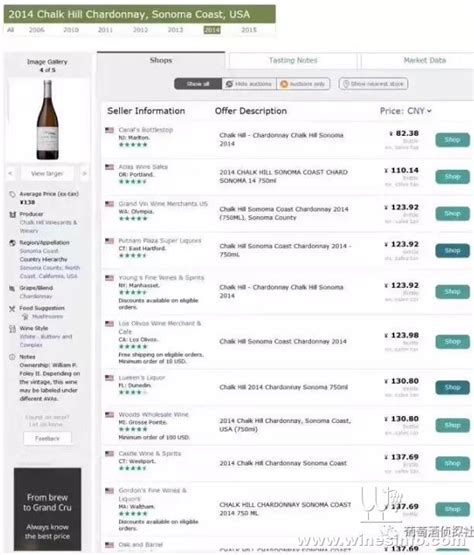Click Shop button for ¥82.38 offer
This screenshot has width=474, height=555.
click(x=452, y=140)
